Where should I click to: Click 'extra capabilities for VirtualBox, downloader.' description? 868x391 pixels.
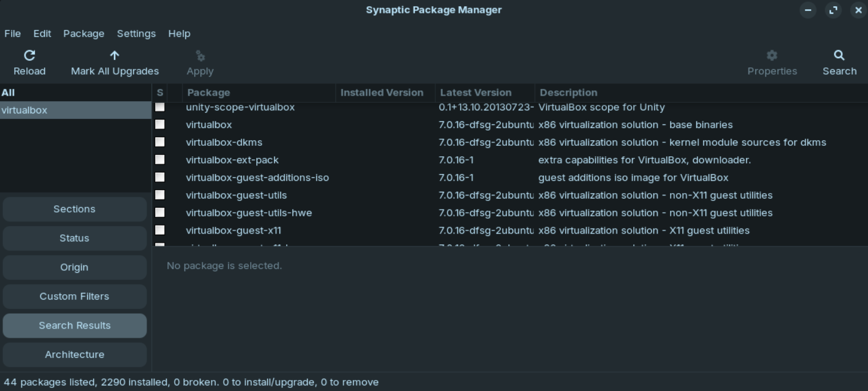pos(645,160)
